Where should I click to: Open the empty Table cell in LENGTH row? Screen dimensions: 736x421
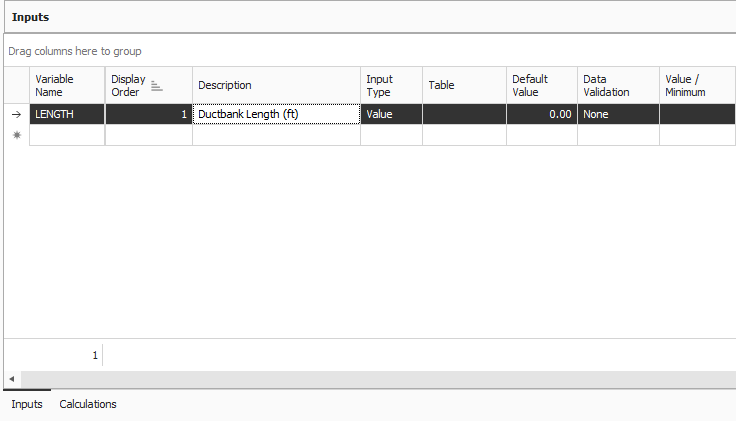(463, 114)
